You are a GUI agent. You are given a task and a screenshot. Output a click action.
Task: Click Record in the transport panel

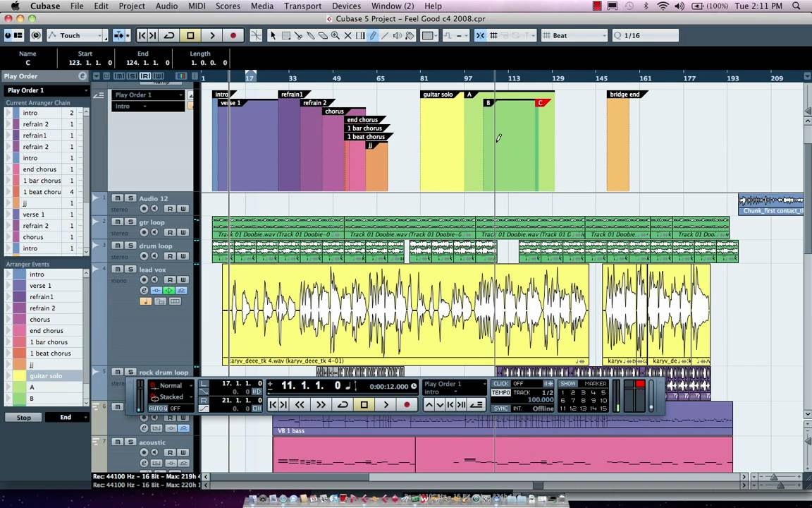(x=407, y=405)
